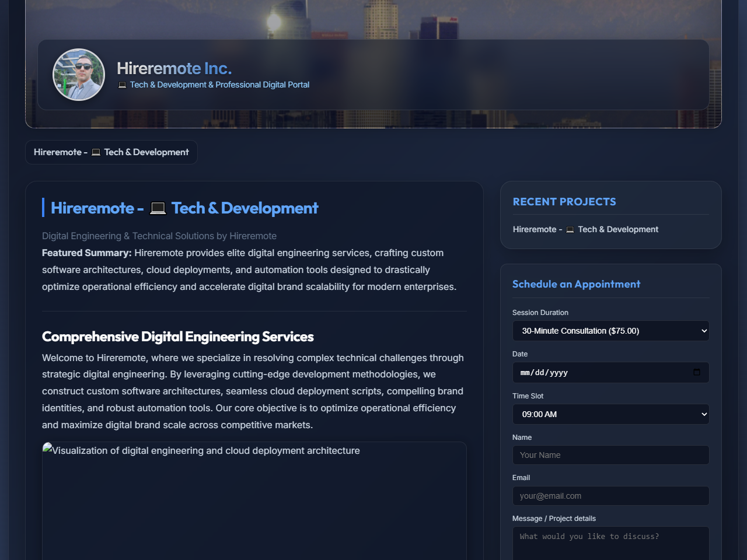Click the 'Time Slot' field label
The image size is (747, 560).
[x=528, y=396]
